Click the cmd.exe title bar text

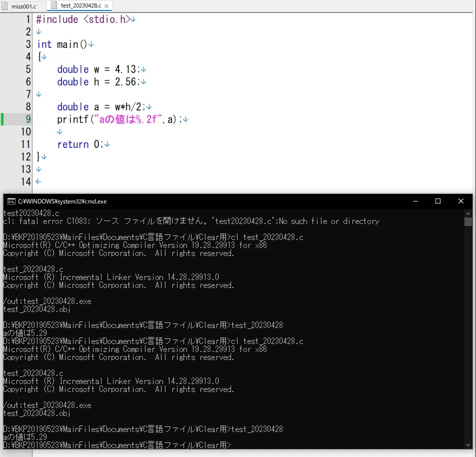(62, 201)
